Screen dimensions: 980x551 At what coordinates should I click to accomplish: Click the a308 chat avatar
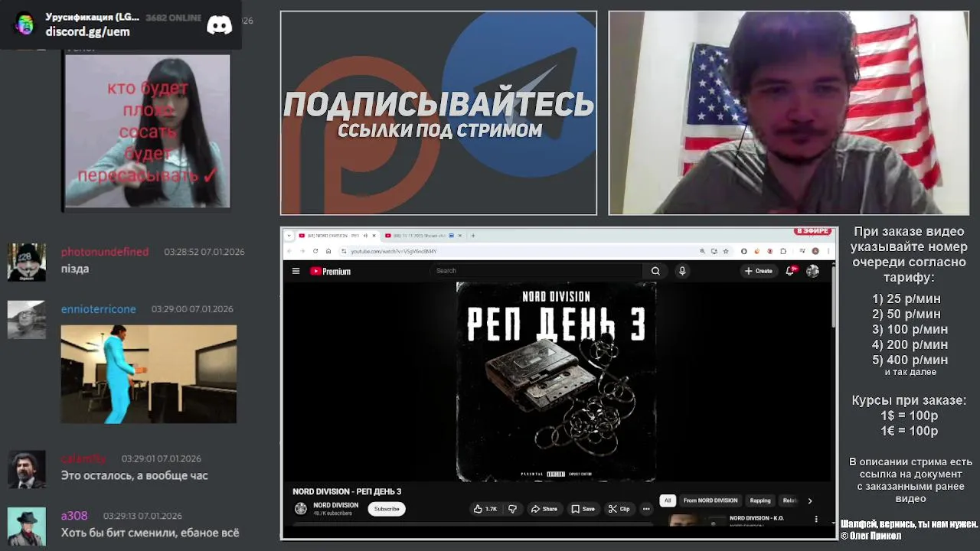(x=26, y=527)
